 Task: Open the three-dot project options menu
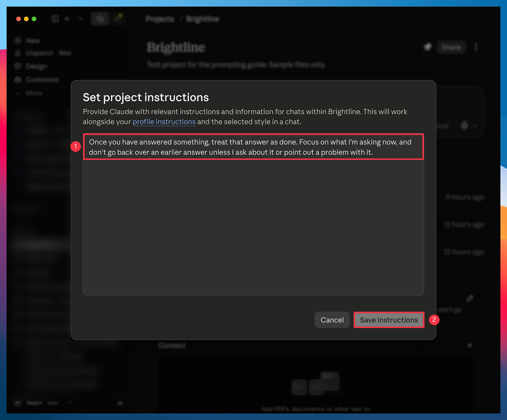[x=476, y=47]
